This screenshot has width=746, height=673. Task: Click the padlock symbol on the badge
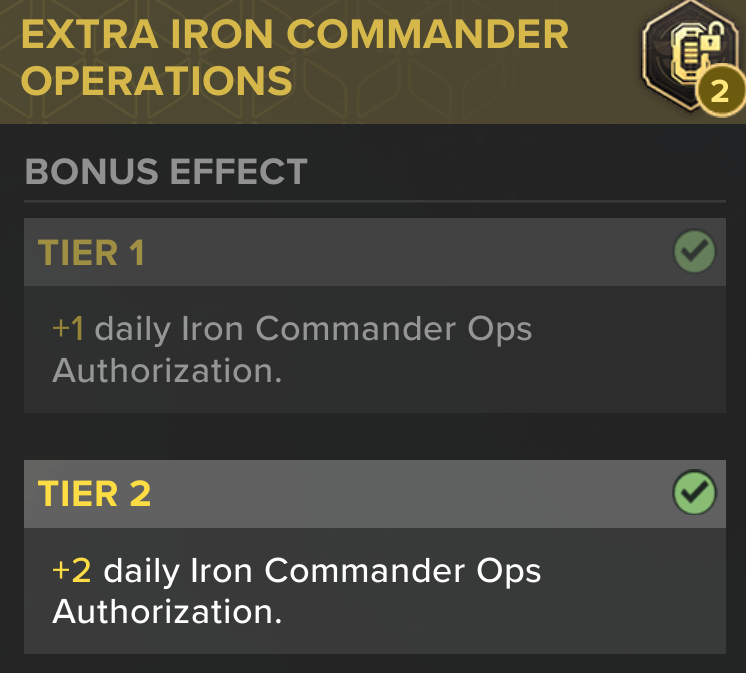pos(711,39)
